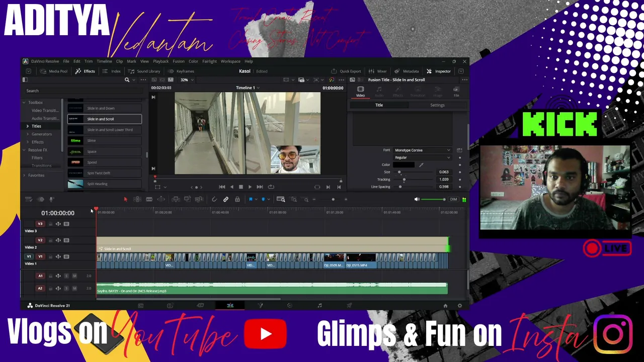Click the effects Search field
The image size is (644, 362).
[x=84, y=91]
